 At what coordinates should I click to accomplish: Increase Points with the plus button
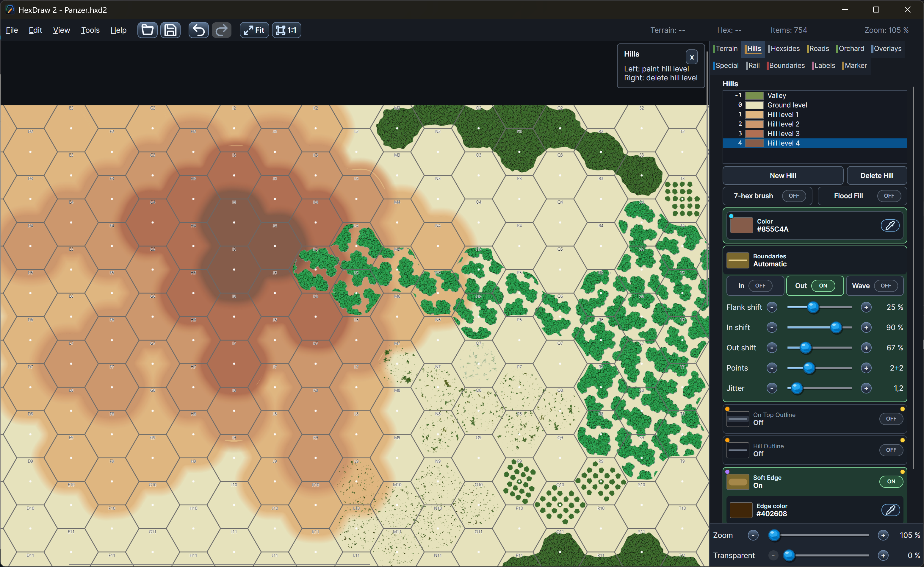[866, 368]
